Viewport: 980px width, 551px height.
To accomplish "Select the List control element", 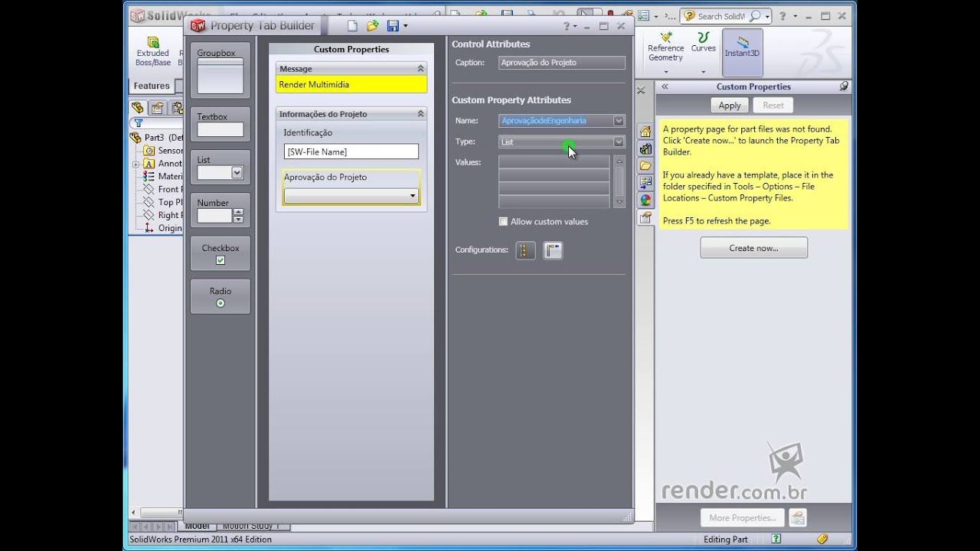I will [220, 168].
